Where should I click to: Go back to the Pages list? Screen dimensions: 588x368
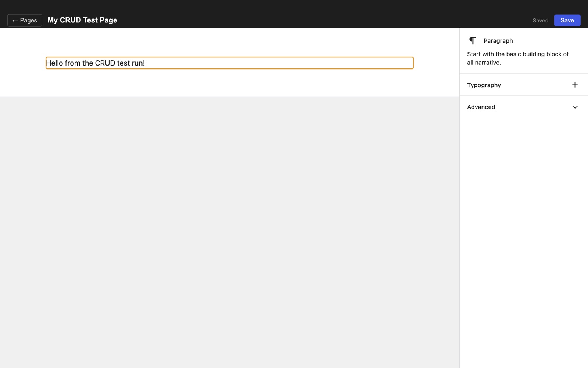[x=25, y=20]
